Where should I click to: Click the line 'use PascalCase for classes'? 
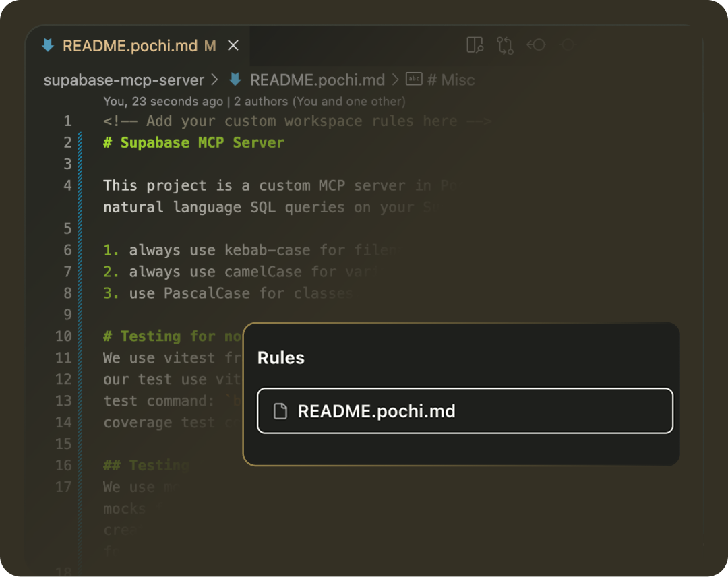point(228,293)
